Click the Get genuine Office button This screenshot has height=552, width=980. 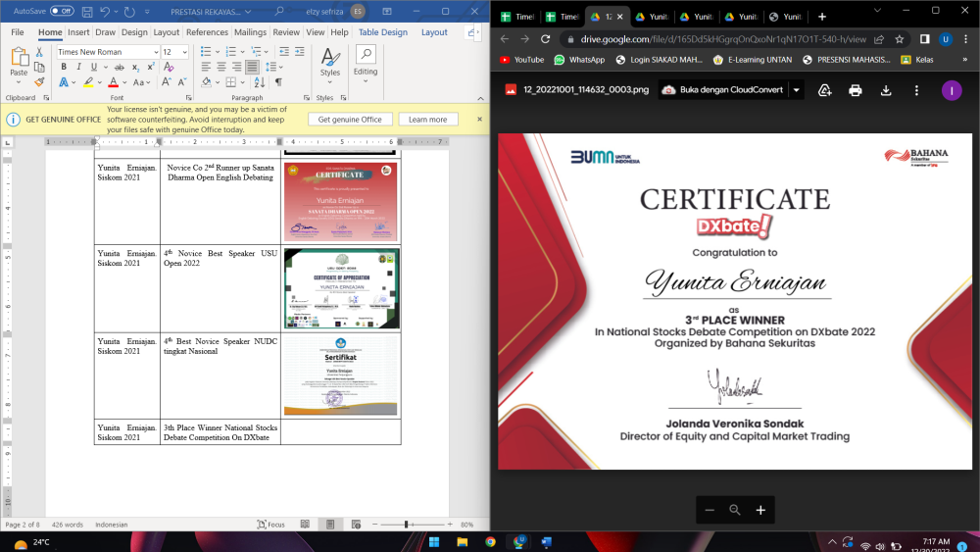pos(350,120)
